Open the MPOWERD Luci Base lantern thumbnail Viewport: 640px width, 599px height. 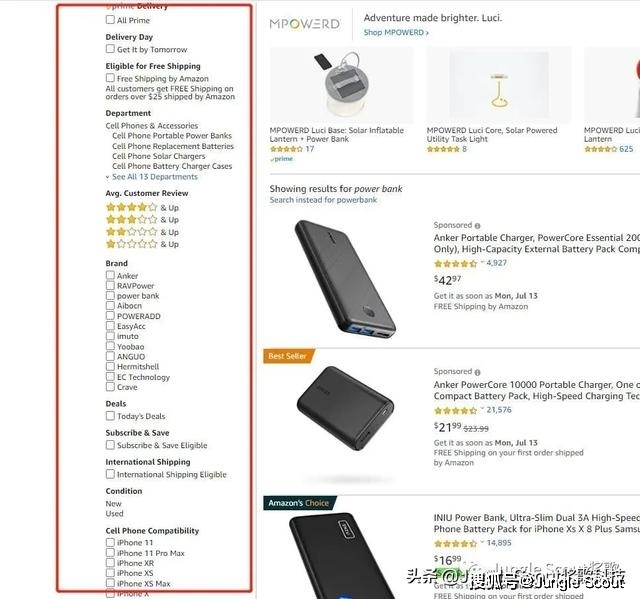click(x=342, y=85)
